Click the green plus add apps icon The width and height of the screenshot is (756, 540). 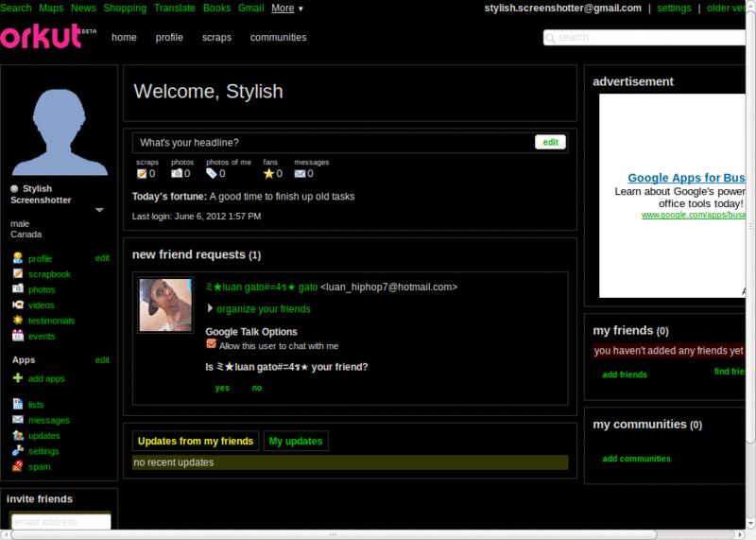tap(18, 378)
